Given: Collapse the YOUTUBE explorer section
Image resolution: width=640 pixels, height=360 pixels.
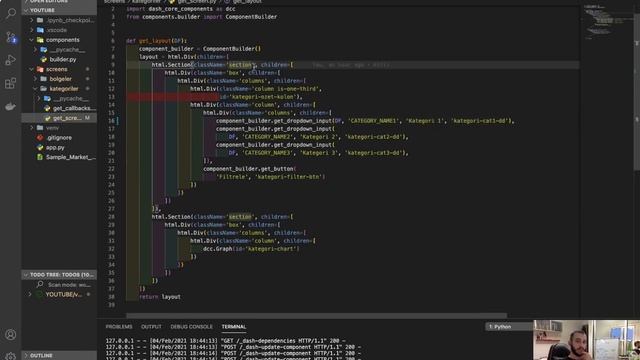Looking at the screenshot, I should (x=59, y=10).
